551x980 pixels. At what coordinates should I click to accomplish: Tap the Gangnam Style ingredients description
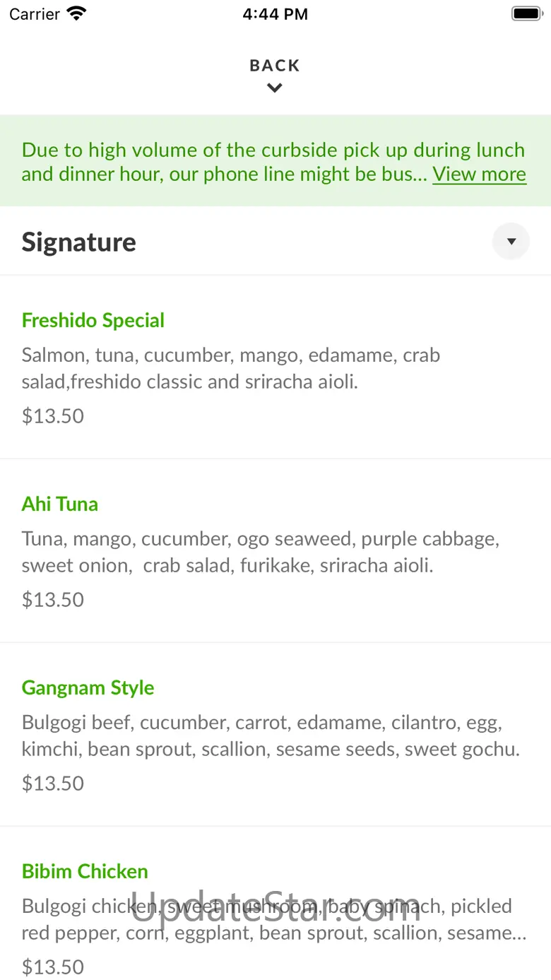(x=271, y=736)
